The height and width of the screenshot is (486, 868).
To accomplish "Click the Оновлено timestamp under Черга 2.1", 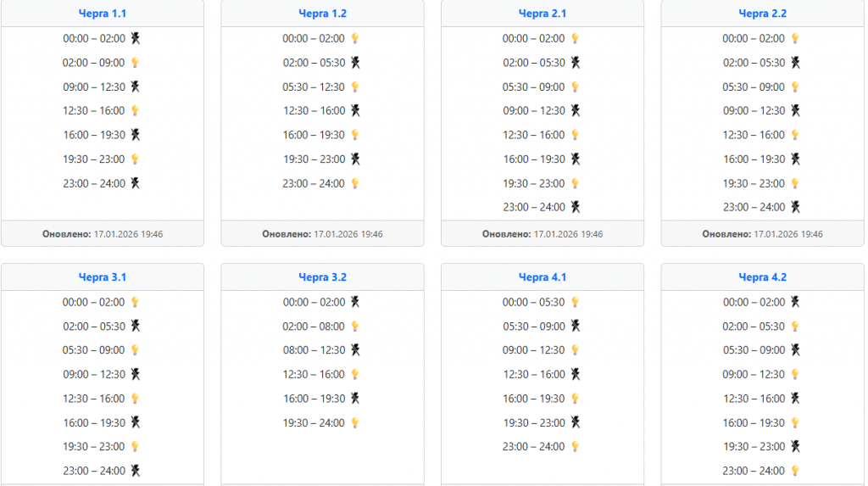I will [542, 234].
